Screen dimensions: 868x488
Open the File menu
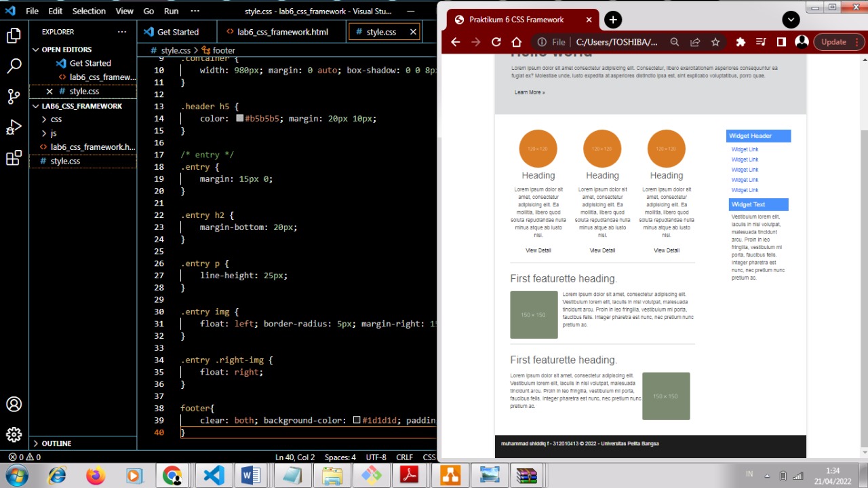tap(32, 11)
